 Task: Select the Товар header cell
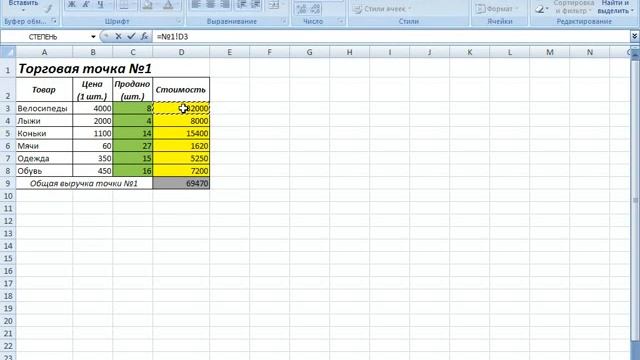(x=44, y=89)
